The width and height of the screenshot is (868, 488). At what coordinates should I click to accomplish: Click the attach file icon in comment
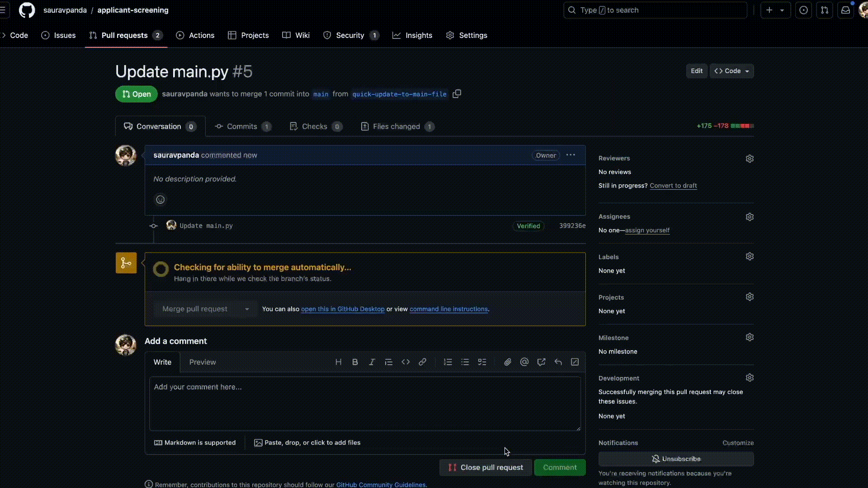click(x=507, y=362)
